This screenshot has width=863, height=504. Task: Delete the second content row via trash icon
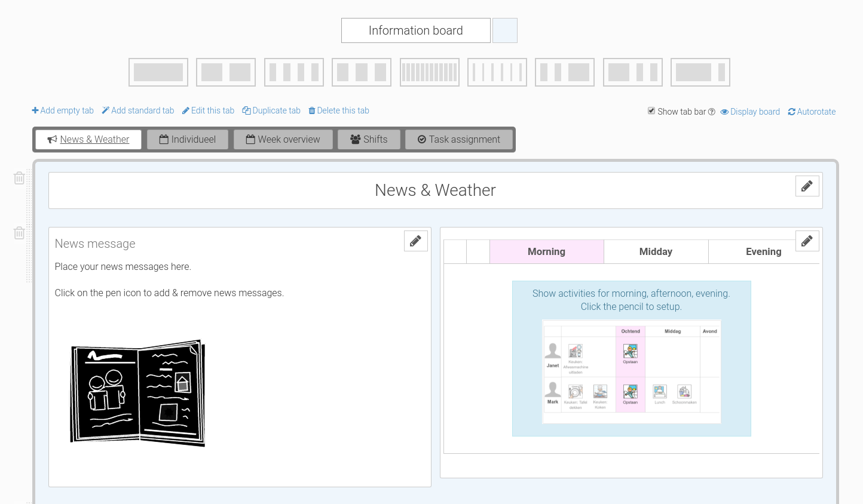tap(19, 233)
